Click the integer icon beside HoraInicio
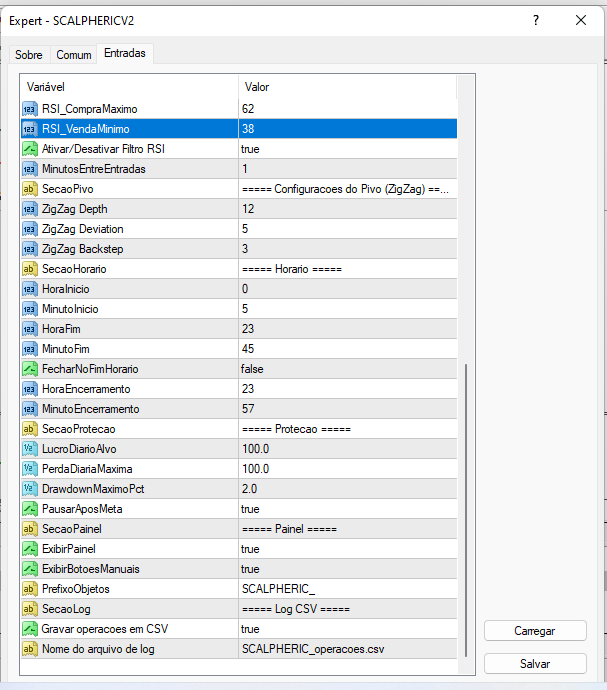Screen dimensions: 607x690 coord(29,289)
